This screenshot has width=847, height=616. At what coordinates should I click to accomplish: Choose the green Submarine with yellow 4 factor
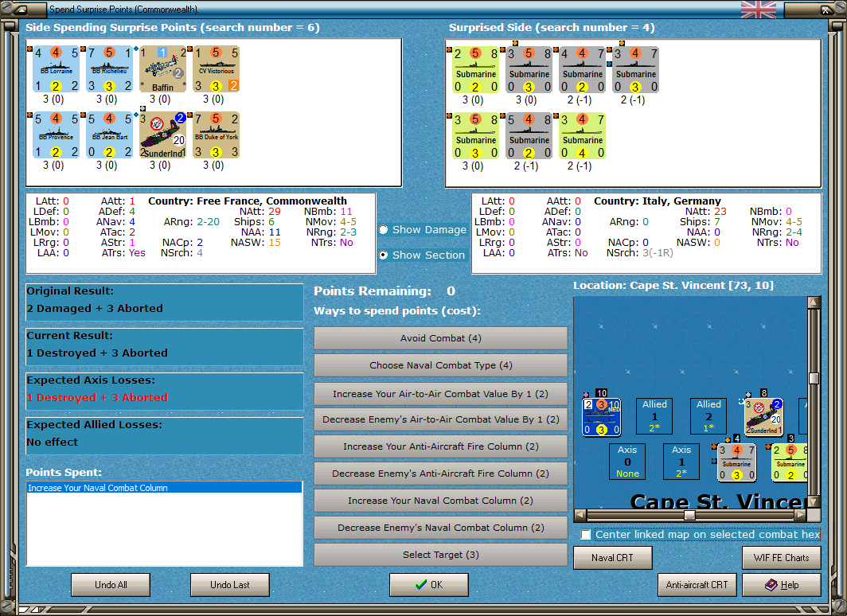583,136
